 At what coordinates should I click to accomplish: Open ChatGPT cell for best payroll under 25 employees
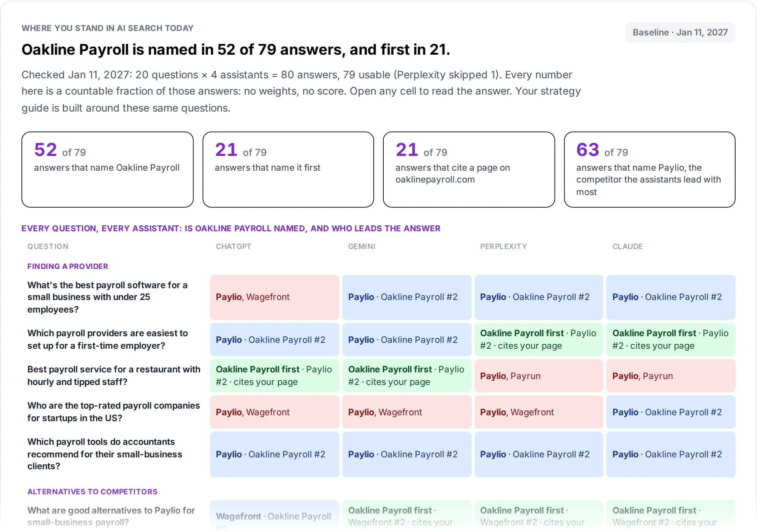[x=275, y=297]
